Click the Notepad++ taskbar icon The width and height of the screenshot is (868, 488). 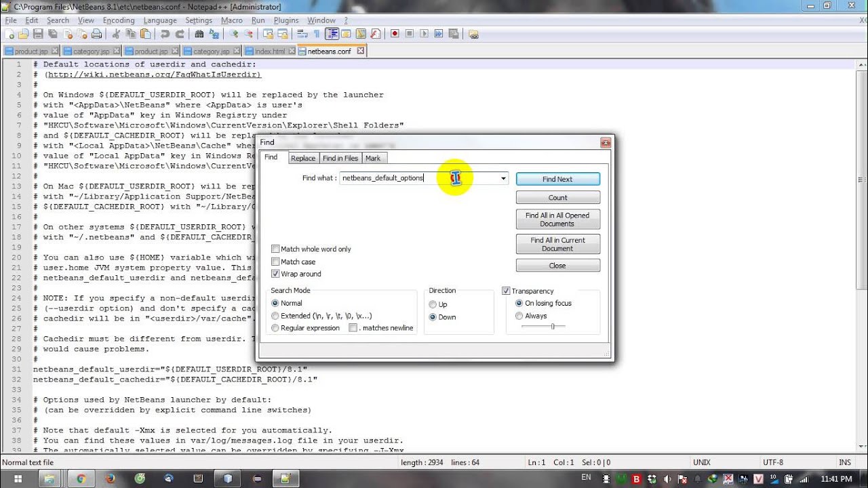pos(286,479)
